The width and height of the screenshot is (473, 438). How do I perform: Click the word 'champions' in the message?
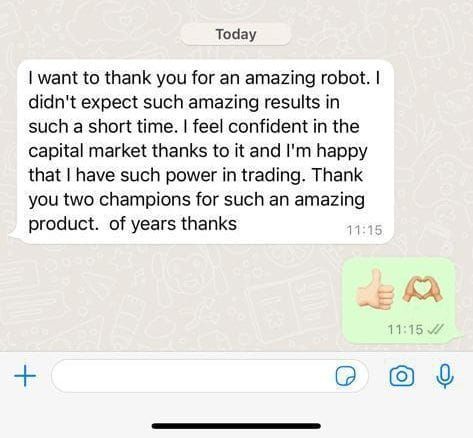145,200
